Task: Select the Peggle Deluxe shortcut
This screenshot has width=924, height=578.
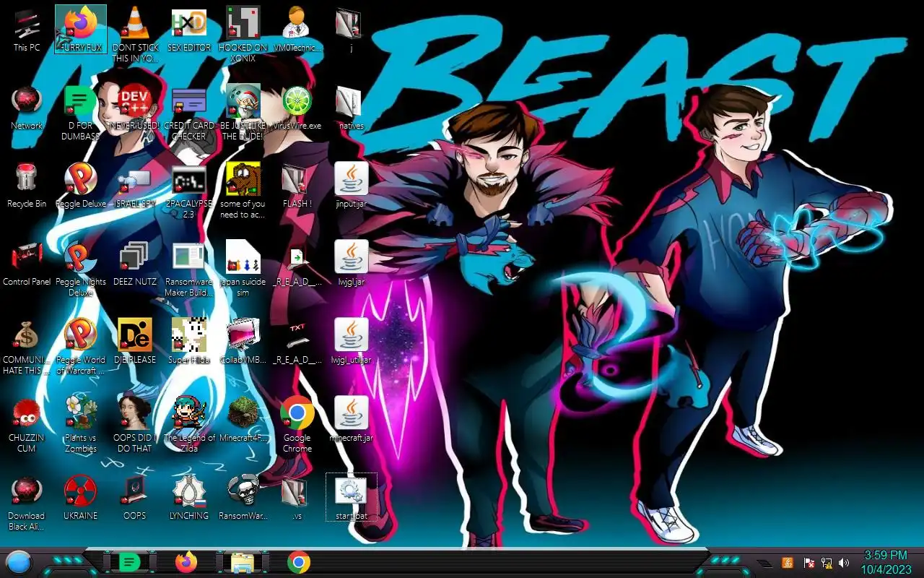Action: click(x=81, y=186)
